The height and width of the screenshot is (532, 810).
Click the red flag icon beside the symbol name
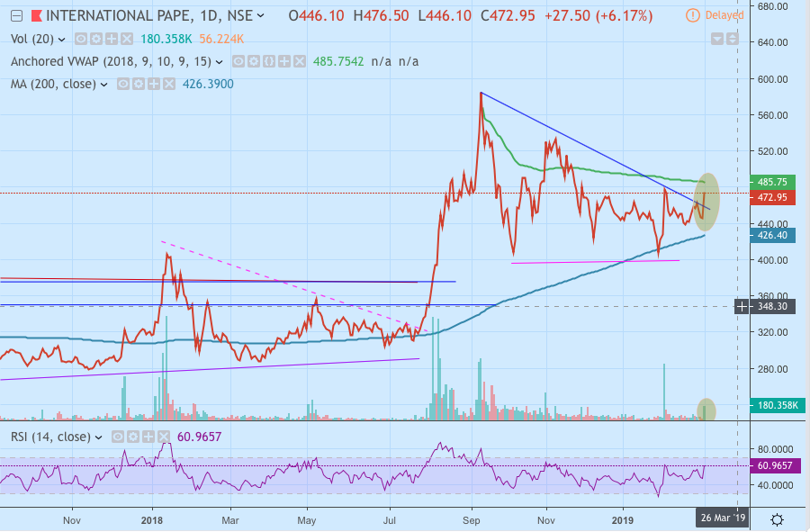click(36, 16)
